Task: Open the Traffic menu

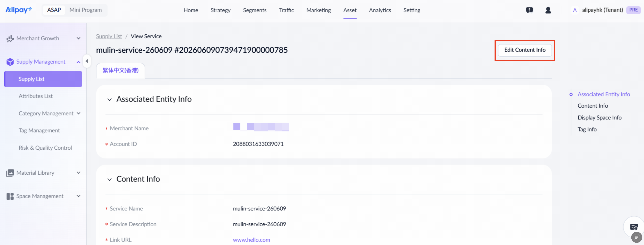Action: (x=286, y=10)
